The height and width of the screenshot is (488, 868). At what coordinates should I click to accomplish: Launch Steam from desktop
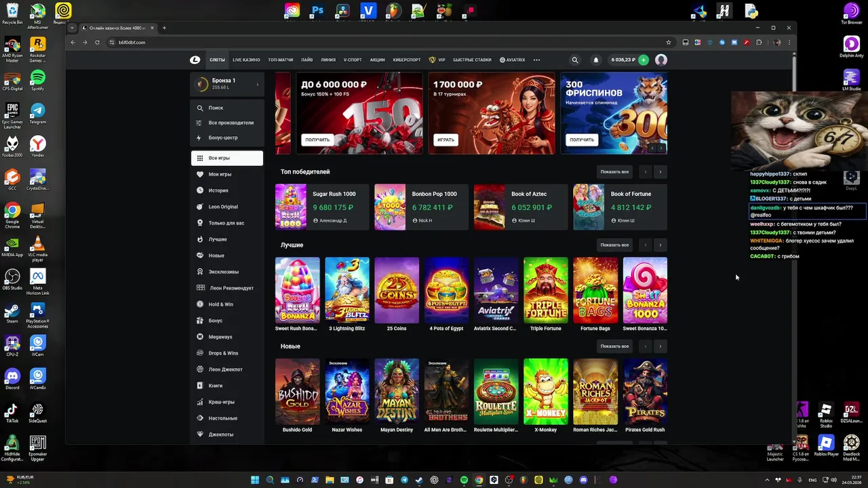pos(12,314)
